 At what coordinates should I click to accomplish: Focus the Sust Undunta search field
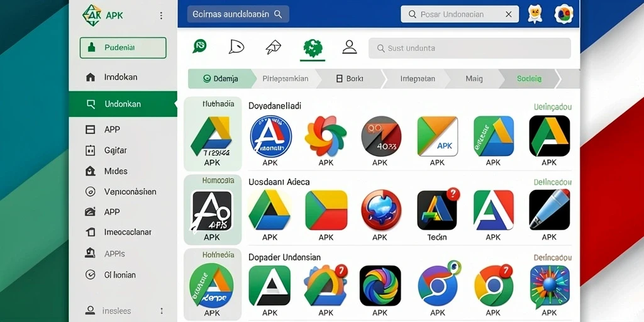(x=469, y=48)
